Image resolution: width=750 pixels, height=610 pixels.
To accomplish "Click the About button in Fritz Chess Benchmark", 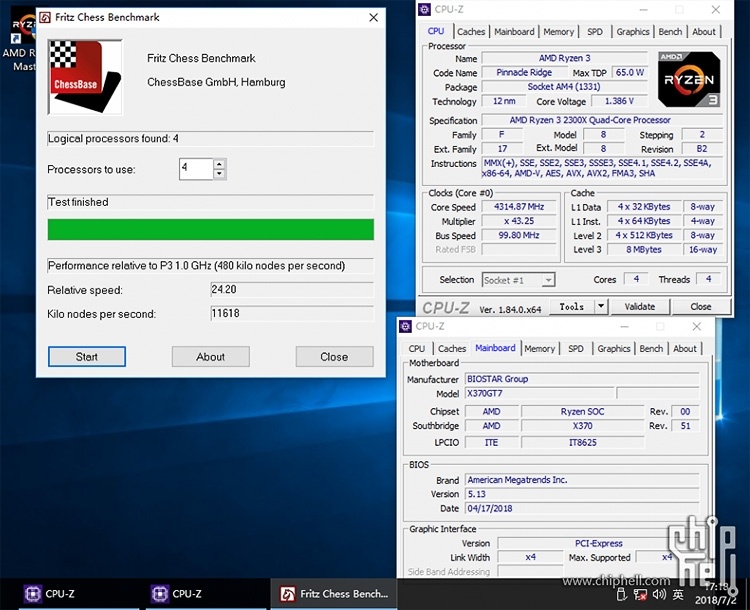I will (210, 357).
